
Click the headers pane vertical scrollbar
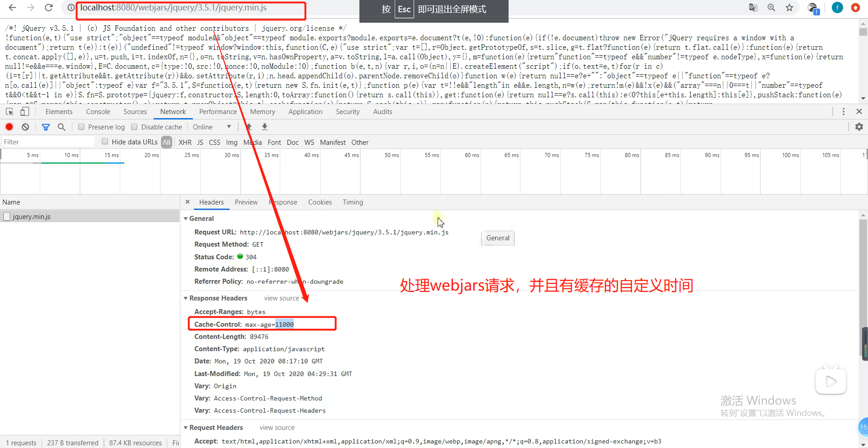click(863, 329)
